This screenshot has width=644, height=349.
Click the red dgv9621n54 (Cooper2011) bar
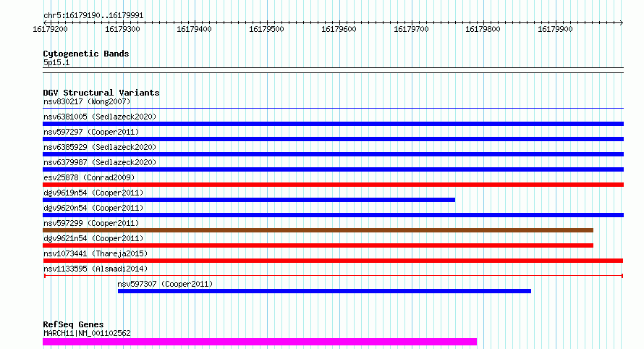318,245
